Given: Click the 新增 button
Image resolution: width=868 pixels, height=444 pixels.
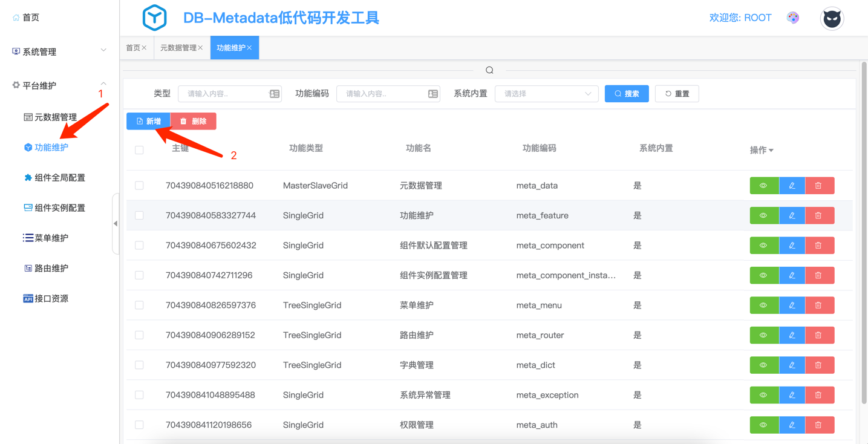Looking at the screenshot, I should [x=148, y=121].
